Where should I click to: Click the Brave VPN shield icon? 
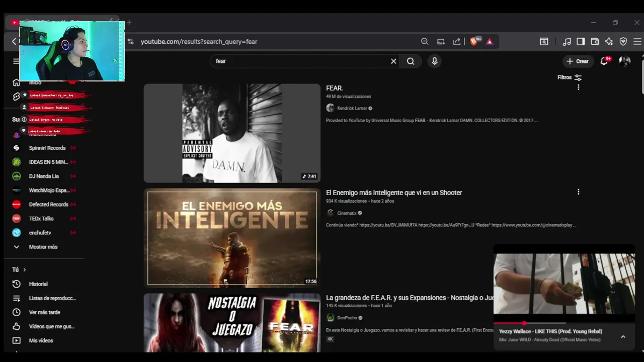(x=623, y=41)
